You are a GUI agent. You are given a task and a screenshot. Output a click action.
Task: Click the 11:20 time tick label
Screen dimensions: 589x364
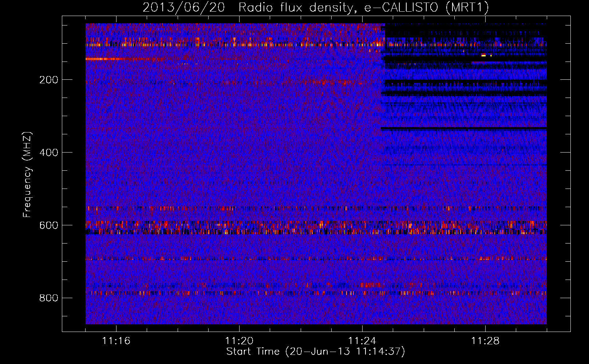(239, 341)
